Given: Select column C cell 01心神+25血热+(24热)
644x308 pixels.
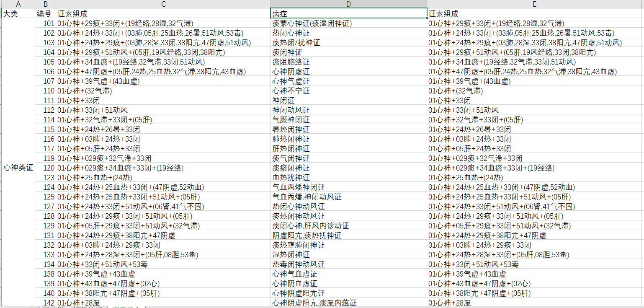Looking at the screenshot, I should [x=163, y=178].
